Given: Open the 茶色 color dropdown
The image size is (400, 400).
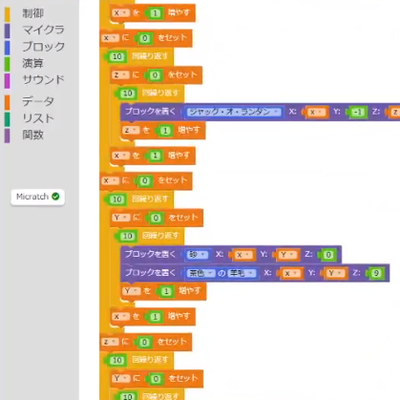Looking at the screenshot, I should tap(201, 274).
